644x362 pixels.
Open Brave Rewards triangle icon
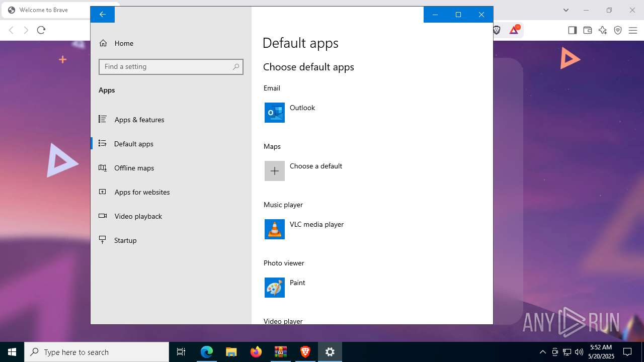click(514, 30)
